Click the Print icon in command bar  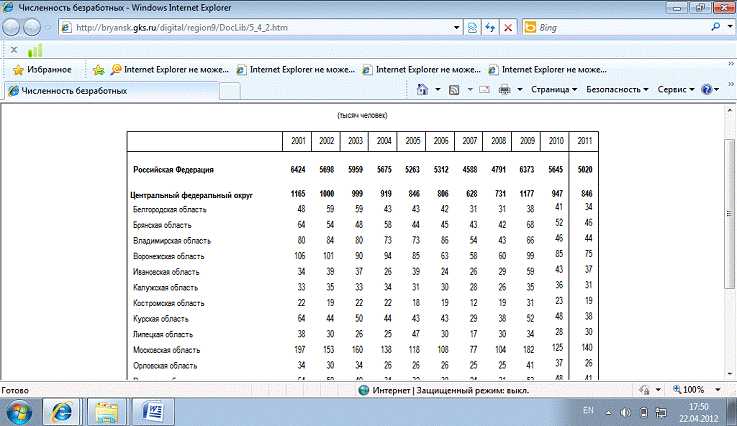(505, 90)
